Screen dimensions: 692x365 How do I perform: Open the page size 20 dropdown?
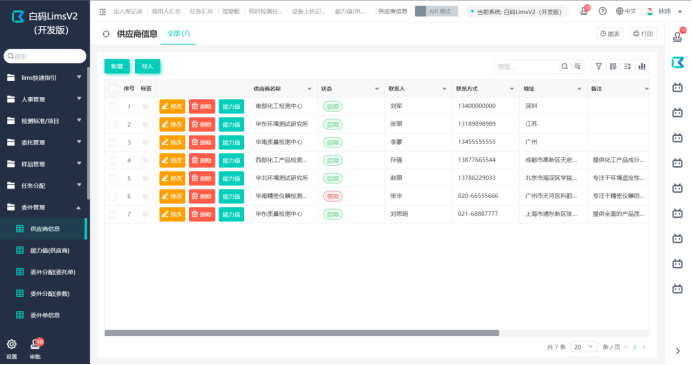584,347
